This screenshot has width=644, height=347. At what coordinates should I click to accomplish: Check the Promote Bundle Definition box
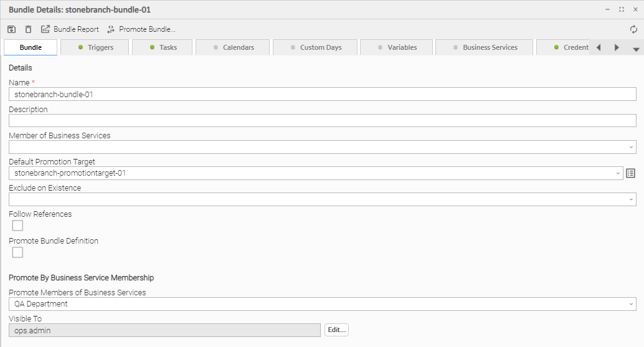17,252
